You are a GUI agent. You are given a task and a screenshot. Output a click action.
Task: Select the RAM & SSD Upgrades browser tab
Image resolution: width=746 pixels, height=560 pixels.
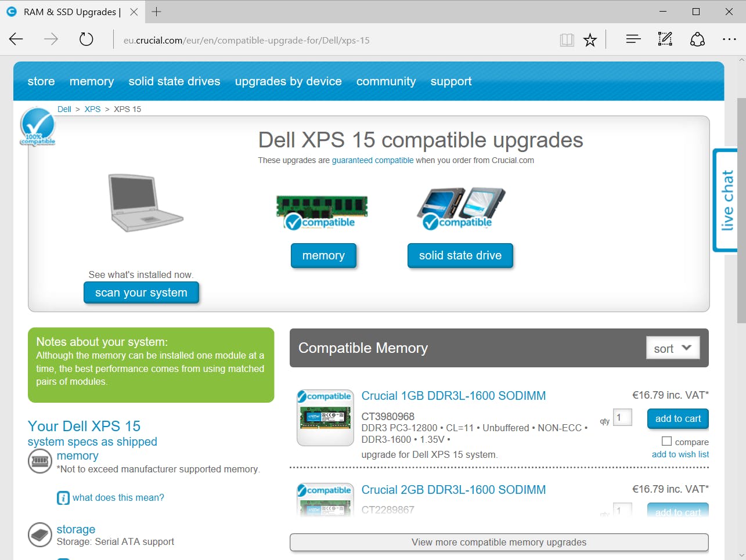tap(73, 12)
